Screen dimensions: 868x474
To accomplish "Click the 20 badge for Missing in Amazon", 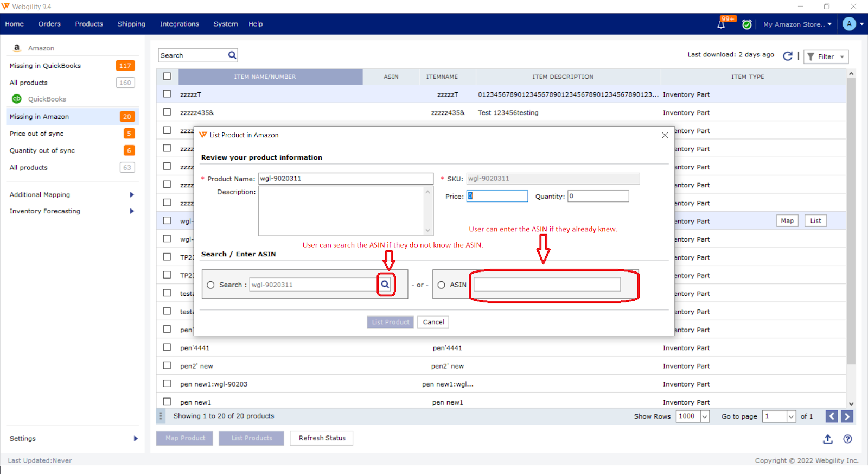I will click(127, 117).
